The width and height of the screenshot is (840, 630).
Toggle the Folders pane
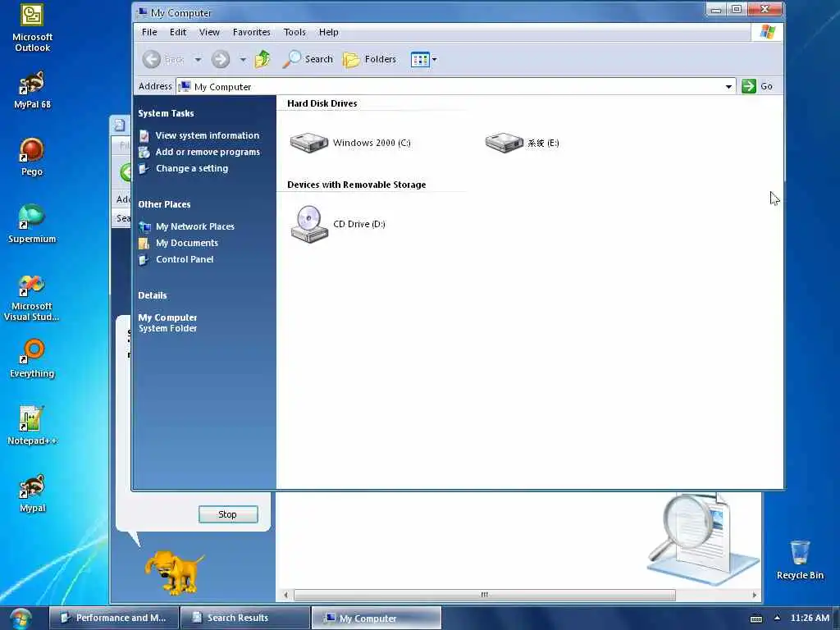pos(370,59)
